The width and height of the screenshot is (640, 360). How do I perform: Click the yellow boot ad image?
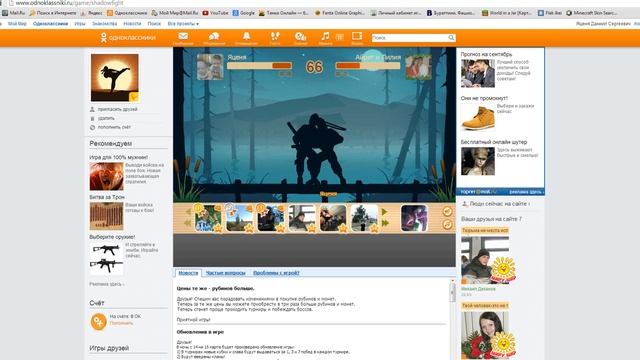(x=478, y=117)
